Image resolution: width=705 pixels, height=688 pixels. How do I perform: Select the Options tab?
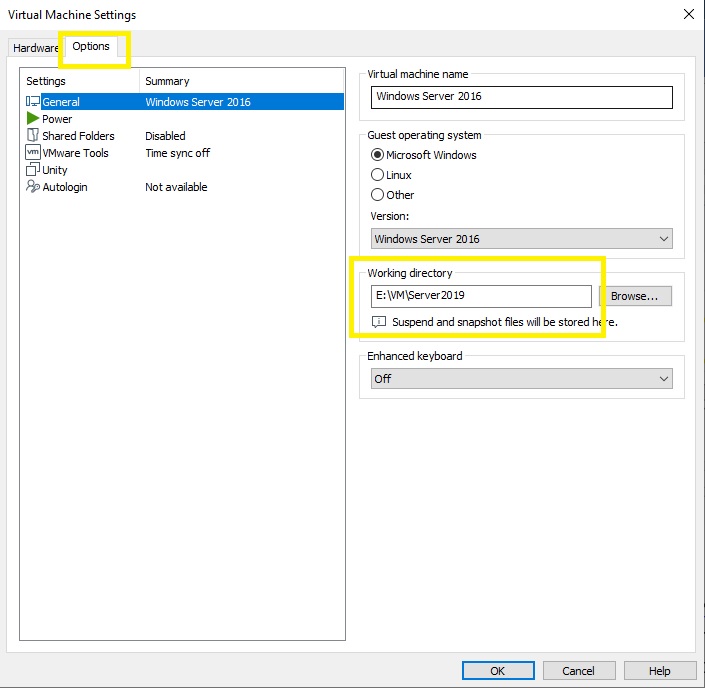91,47
